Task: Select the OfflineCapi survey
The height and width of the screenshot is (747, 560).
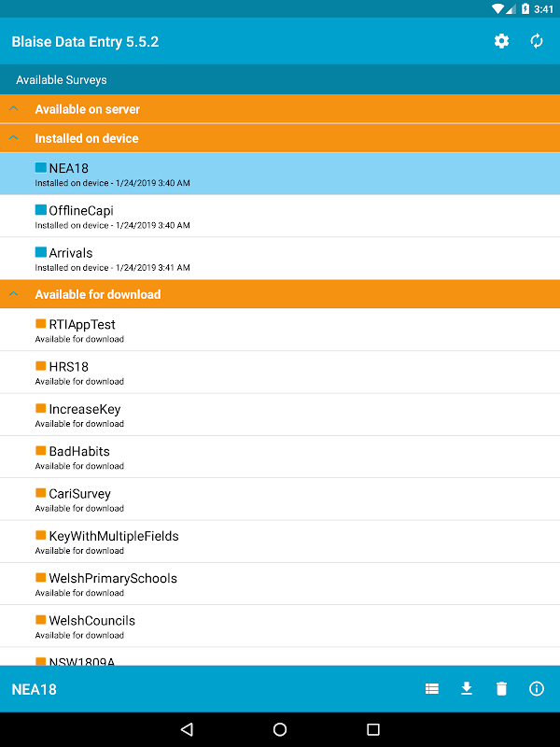Action: (280, 216)
